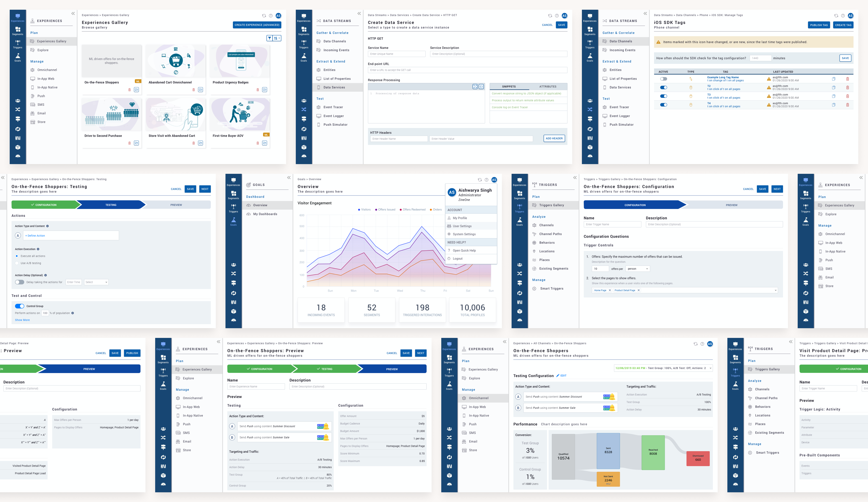Open Segments in Experiences Gallery screen's left rail

pyautogui.click(x=18, y=31)
